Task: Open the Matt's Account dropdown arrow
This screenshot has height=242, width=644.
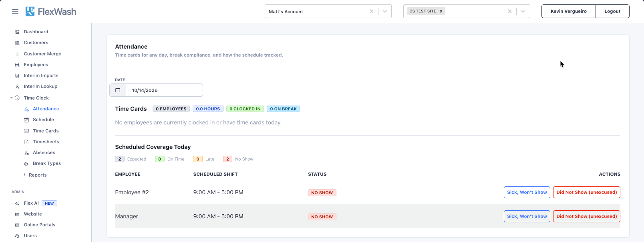Action: pos(385,12)
